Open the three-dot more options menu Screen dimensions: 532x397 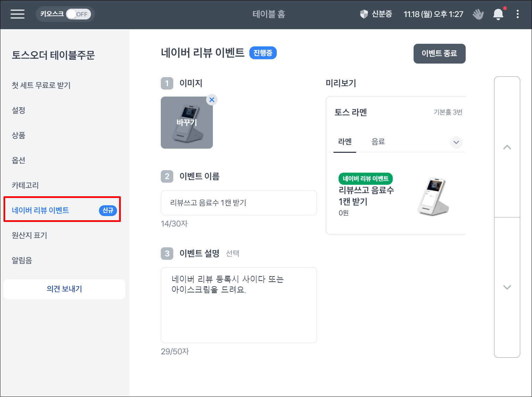[x=517, y=14]
